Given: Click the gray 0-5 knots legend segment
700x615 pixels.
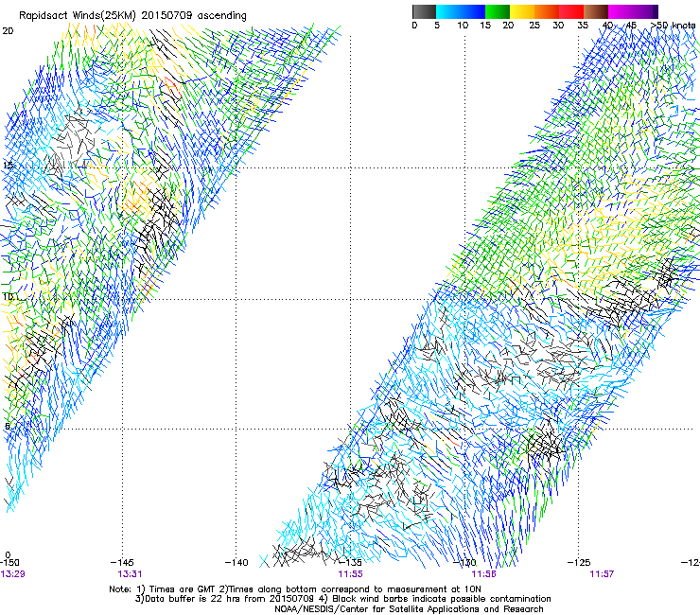Looking at the screenshot, I should pyautogui.click(x=424, y=11).
